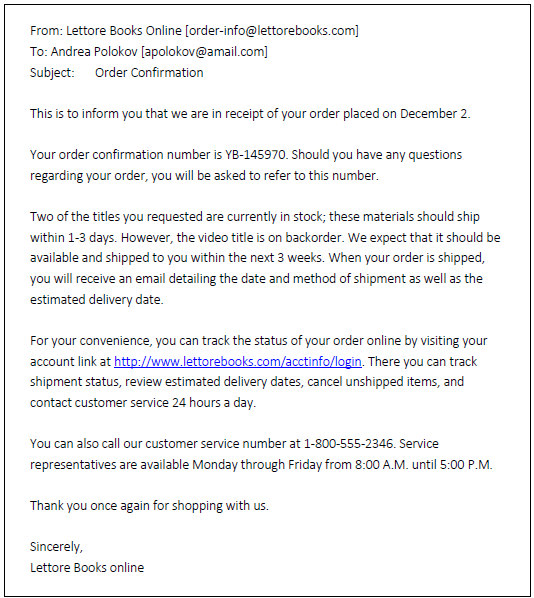The width and height of the screenshot is (534, 598).
Task: Click the recipient name 'Andrea Polokov'
Action: pos(94,51)
